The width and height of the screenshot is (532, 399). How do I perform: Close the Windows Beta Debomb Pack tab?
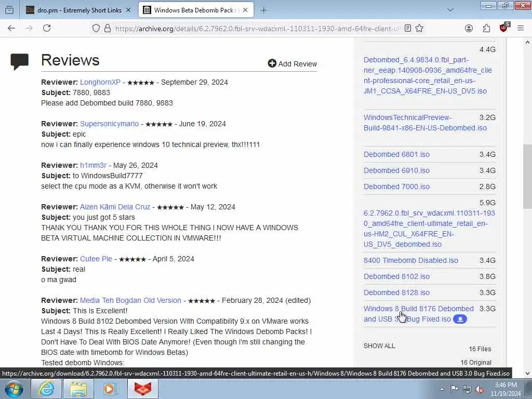[x=245, y=10]
